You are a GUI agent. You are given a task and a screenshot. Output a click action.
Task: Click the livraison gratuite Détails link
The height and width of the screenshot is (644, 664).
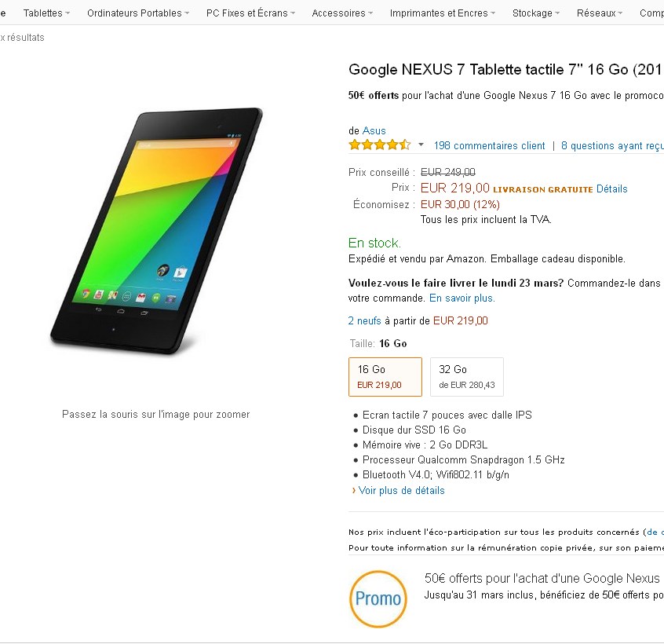click(x=611, y=188)
